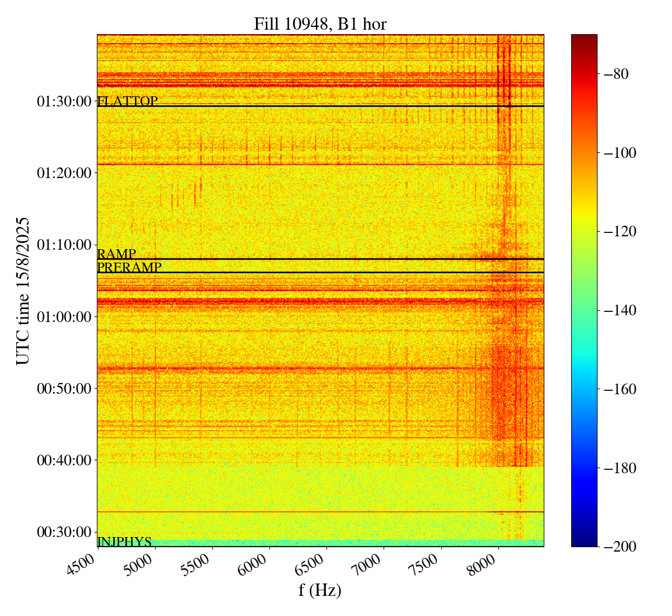672x616 pixels.
Task: Select the UTC time 15/8/2025 axis label
Action: 23,291
